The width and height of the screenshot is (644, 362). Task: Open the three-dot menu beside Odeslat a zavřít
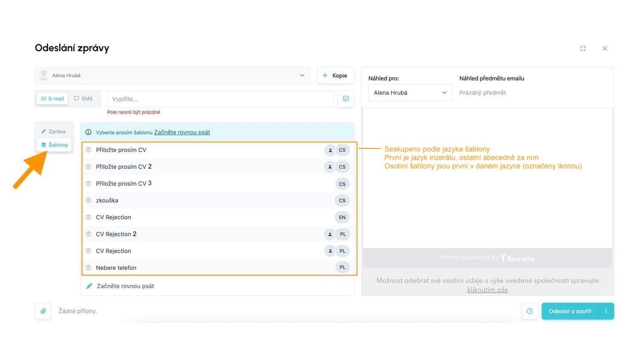(x=606, y=311)
